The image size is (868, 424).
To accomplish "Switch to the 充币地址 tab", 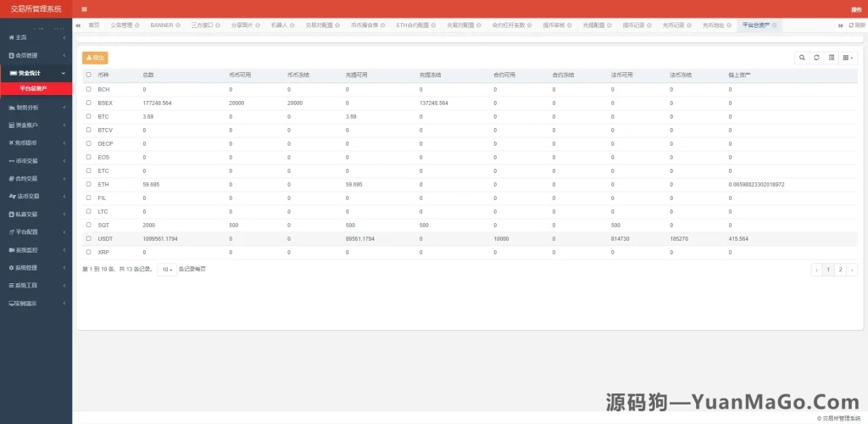I will pyautogui.click(x=713, y=25).
